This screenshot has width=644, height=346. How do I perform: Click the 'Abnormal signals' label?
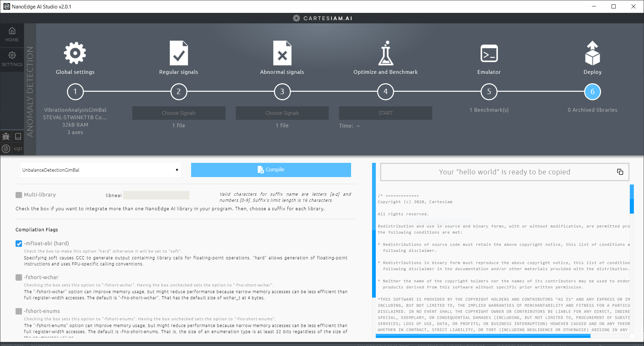tap(282, 72)
